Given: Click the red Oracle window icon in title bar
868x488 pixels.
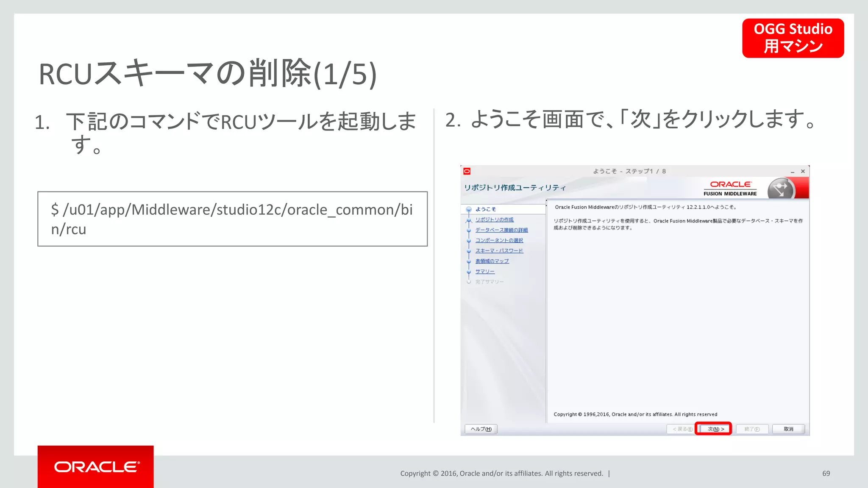Looking at the screenshot, I should click(467, 171).
